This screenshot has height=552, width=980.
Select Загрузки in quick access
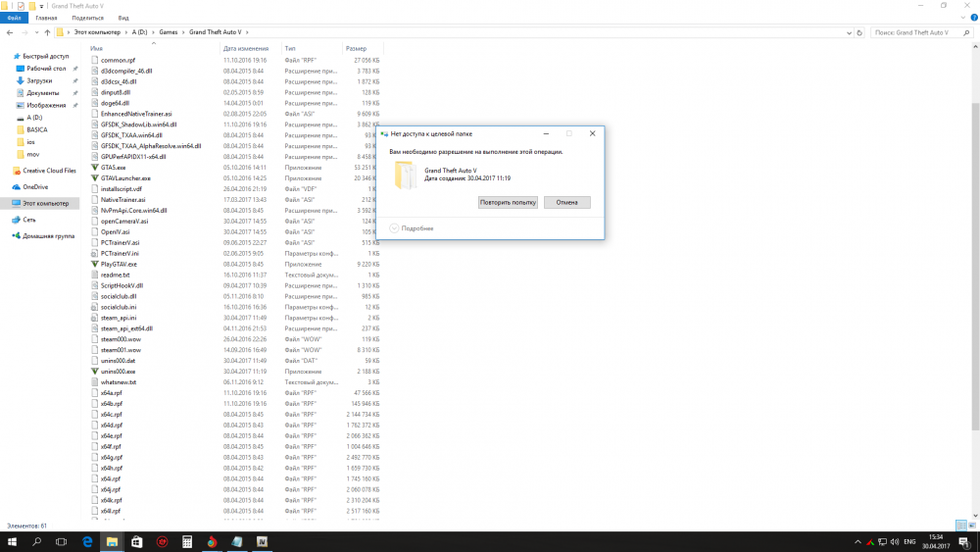(x=39, y=80)
